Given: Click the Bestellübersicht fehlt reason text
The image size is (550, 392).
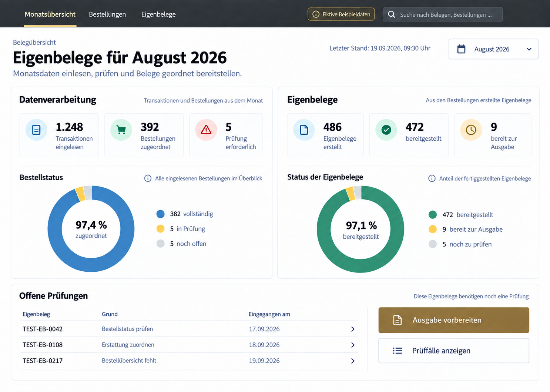Looking at the screenshot, I should pyautogui.click(x=129, y=361).
